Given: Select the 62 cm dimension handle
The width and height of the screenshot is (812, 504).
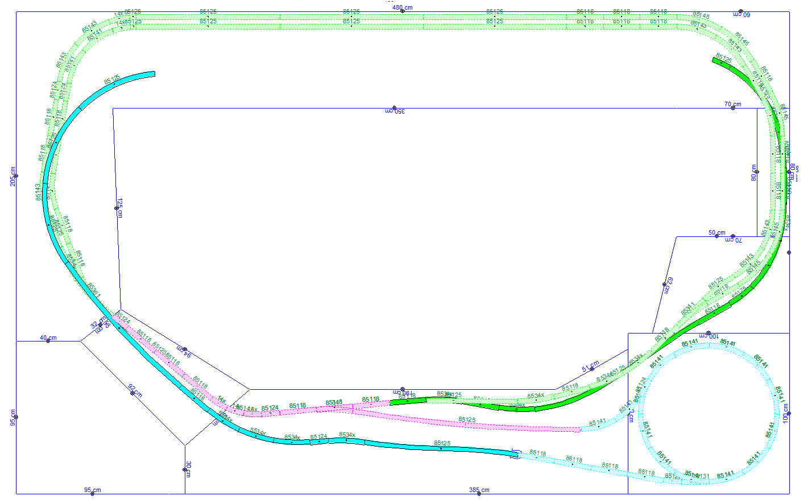Looking at the screenshot, I should coord(664,284).
